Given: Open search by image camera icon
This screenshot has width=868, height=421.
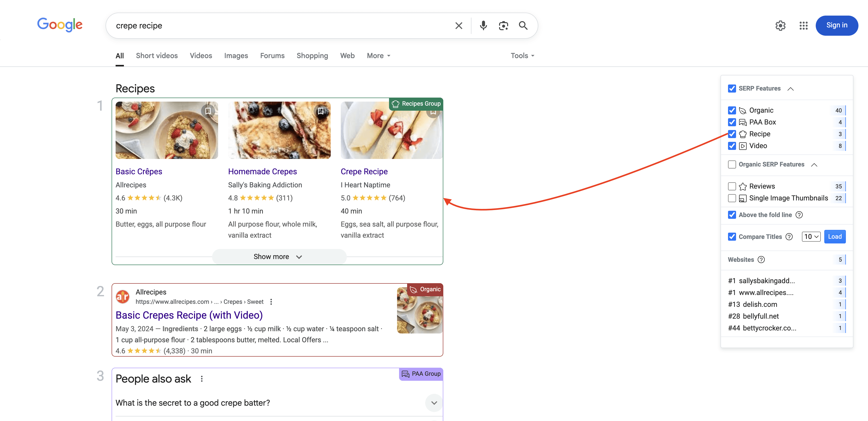Looking at the screenshot, I should (503, 26).
